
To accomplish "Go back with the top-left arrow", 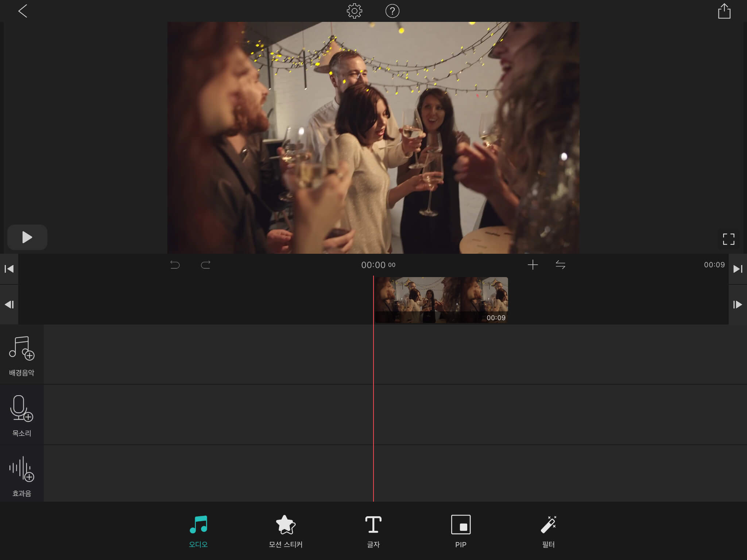I will click(x=23, y=11).
